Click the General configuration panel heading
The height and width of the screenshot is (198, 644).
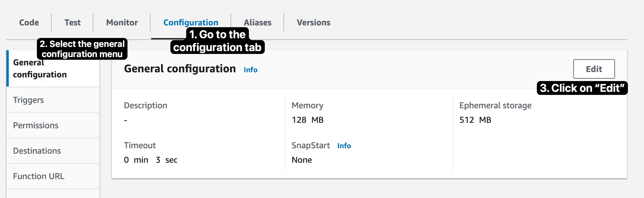click(x=180, y=69)
